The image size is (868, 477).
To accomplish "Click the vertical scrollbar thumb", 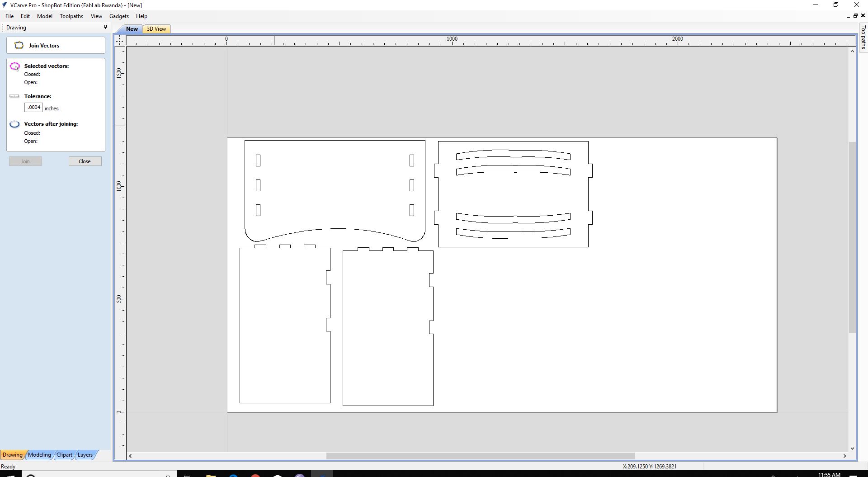I will click(x=852, y=237).
